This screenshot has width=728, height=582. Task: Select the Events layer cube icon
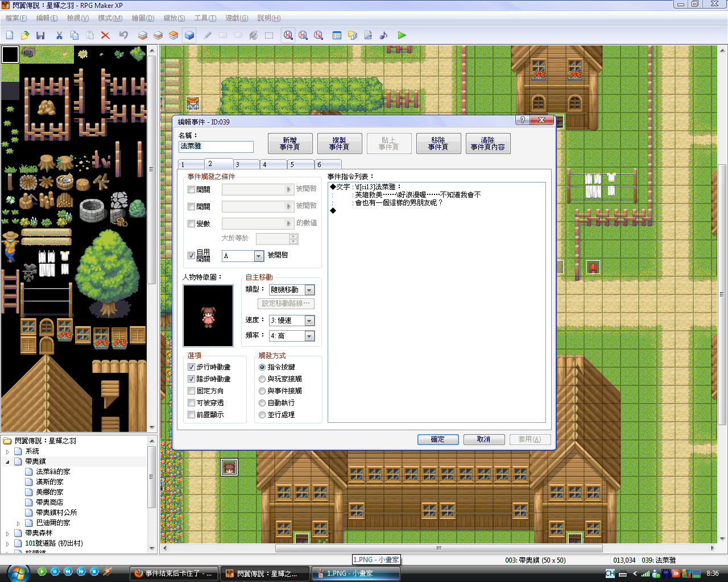189,35
